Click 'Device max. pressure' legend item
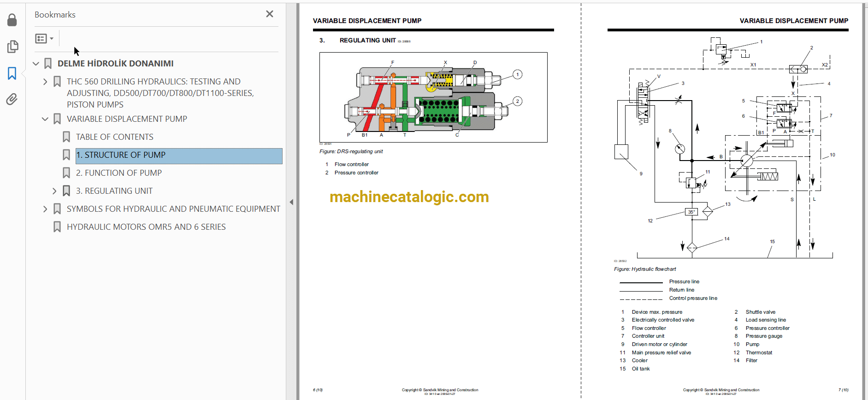The image size is (868, 400). 657,312
